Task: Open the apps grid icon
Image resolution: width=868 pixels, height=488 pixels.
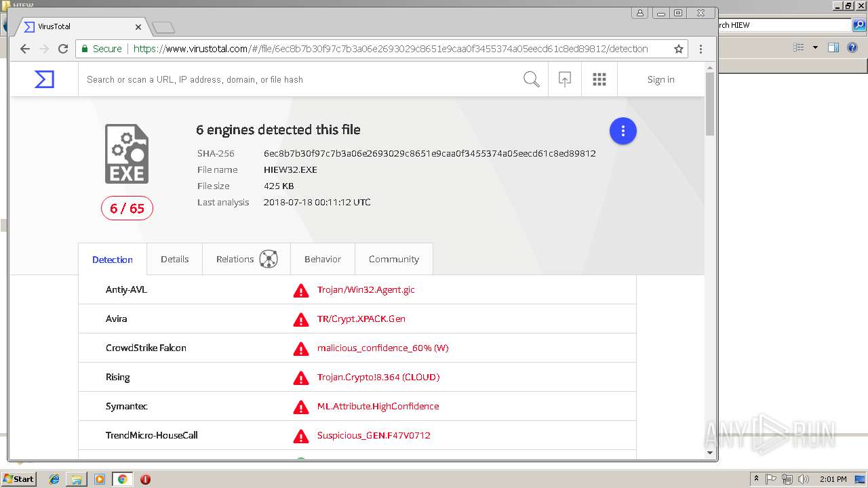Action: [599, 79]
